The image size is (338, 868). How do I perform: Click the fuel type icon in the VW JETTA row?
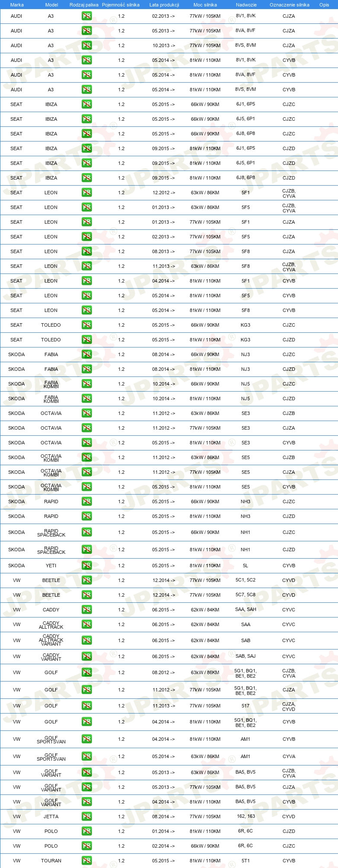tap(87, 816)
